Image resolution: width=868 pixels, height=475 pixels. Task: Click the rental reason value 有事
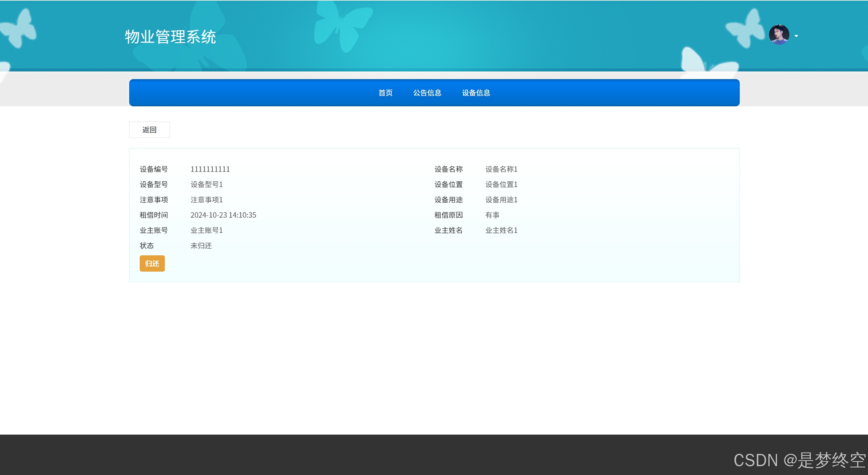tap(492, 215)
